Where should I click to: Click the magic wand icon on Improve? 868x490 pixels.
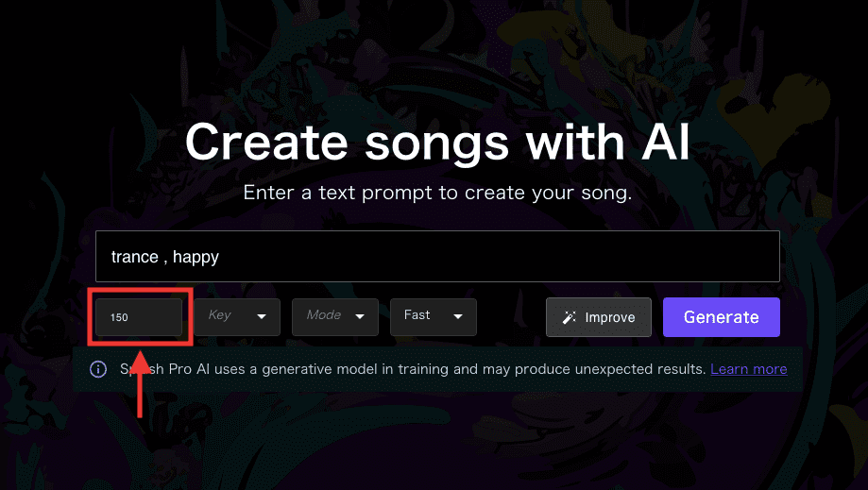pos(570,317)
